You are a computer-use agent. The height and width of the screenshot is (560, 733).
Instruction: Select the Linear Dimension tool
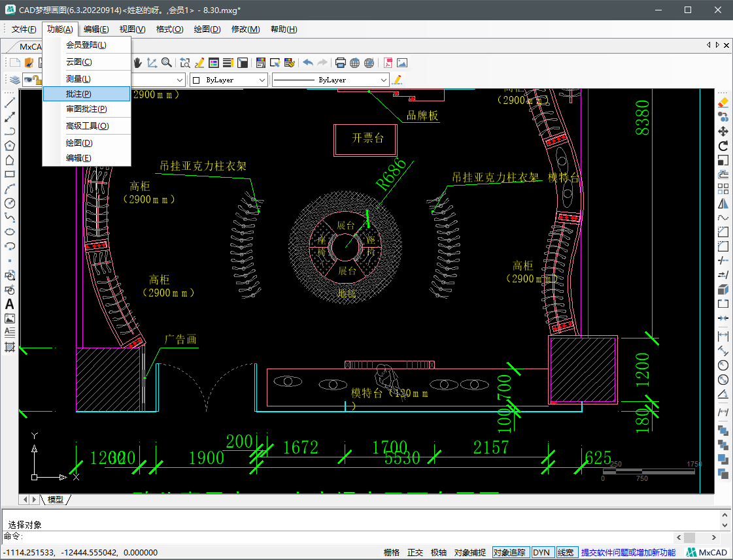723,336
